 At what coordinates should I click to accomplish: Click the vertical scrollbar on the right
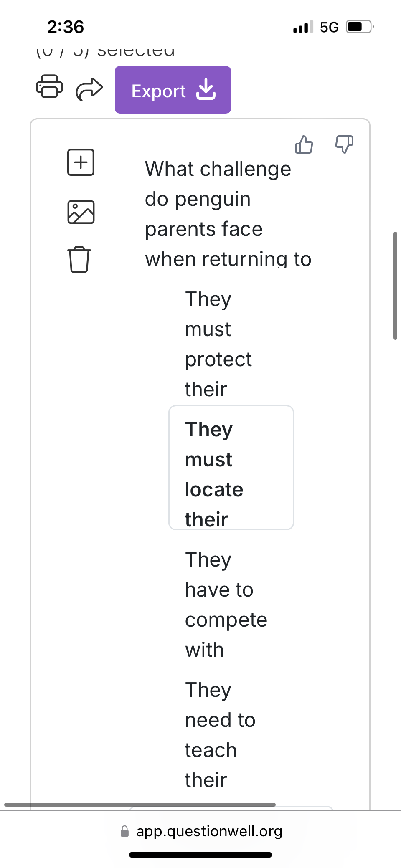click(x=395, y=286)
